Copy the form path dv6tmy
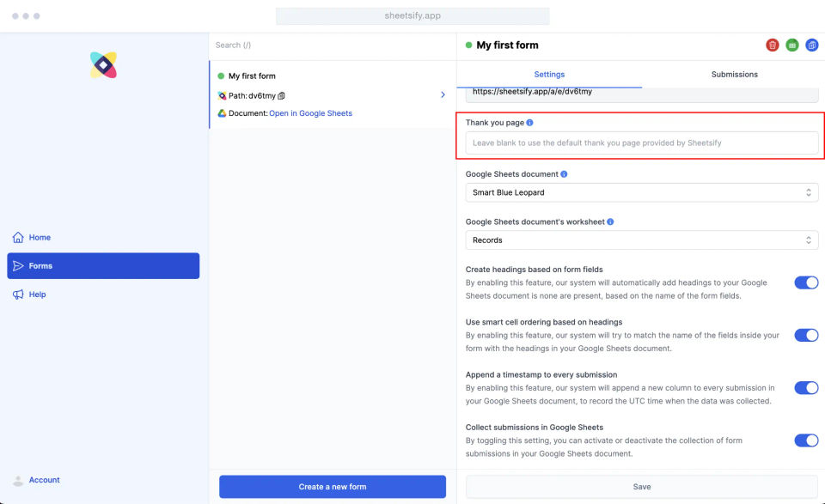This screenshot has height=504, width=825. 282,95
